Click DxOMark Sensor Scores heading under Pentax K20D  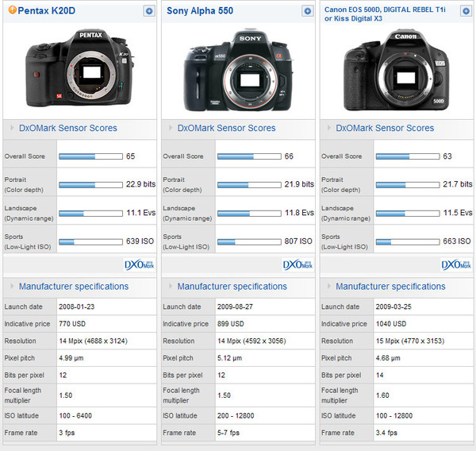pyautogui.click(x=68, y=128)
